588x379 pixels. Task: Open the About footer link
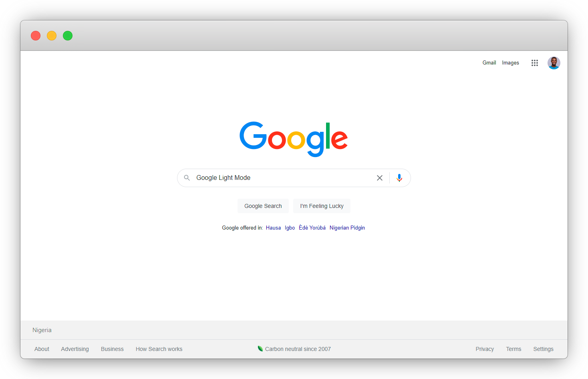(42, 349)
